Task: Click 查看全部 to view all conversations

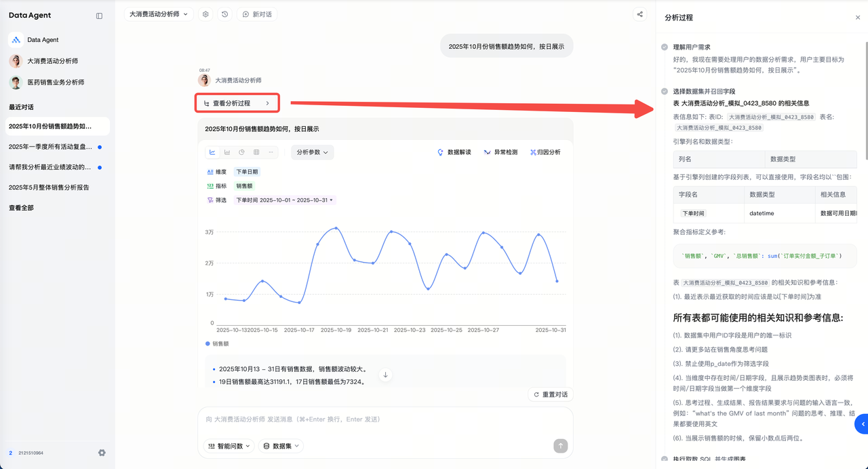Action: pyautogui.click(x=21, y=208)
